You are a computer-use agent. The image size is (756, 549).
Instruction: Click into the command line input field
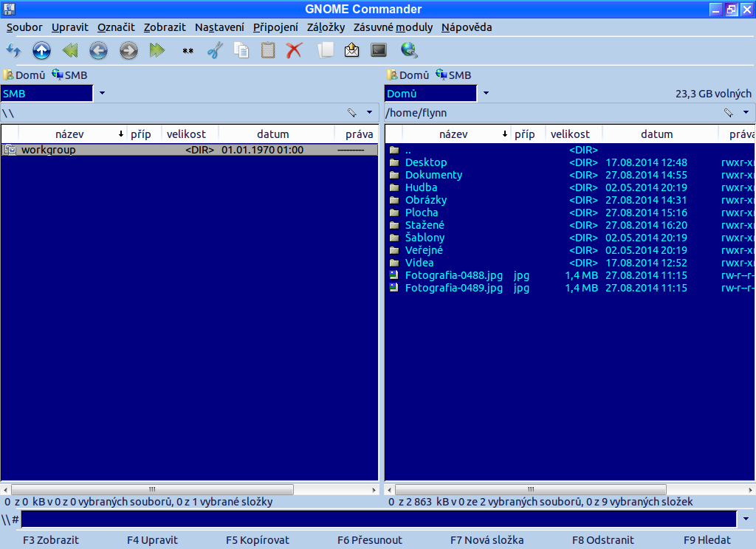tap(379, 519)
